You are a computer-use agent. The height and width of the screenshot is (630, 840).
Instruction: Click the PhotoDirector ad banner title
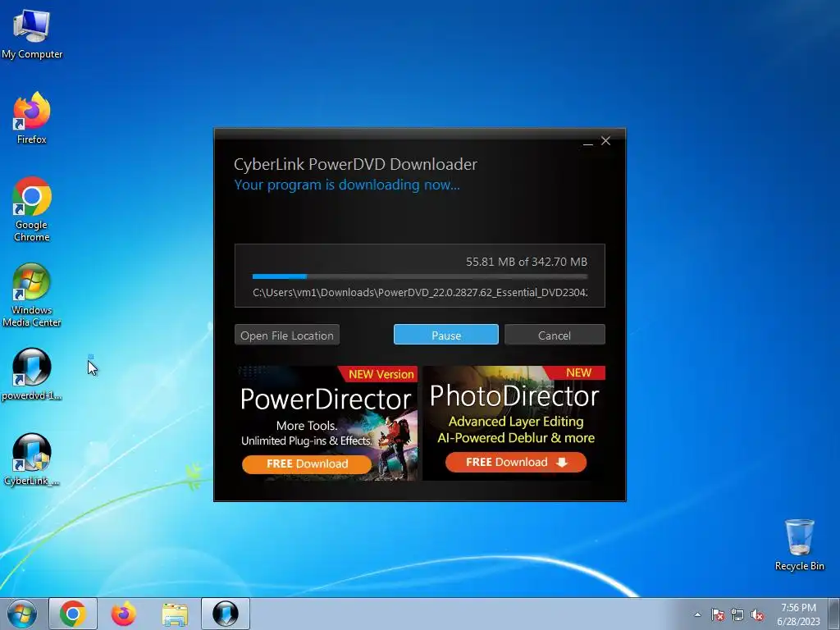[x=514, y=396]
